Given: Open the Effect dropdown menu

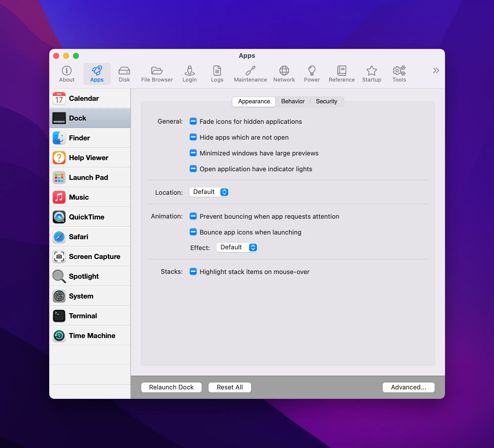Looking at the screenshot, I should [x=237, y=247].
